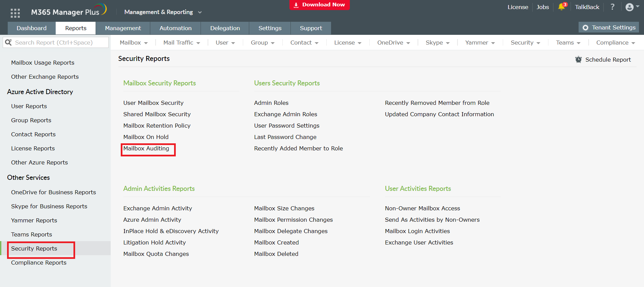644x287 pixels.
Task: Expand the Management & Reporting dropdown
Action: click(163, 12)
